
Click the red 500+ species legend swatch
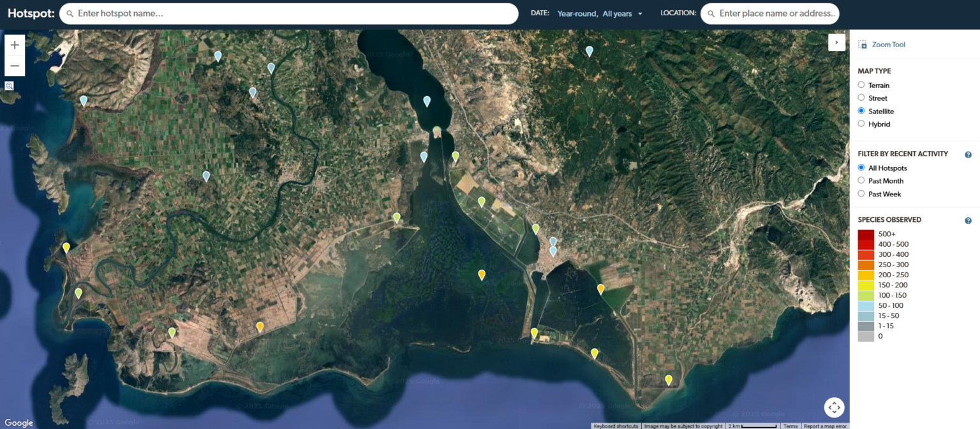pos(865,233)
